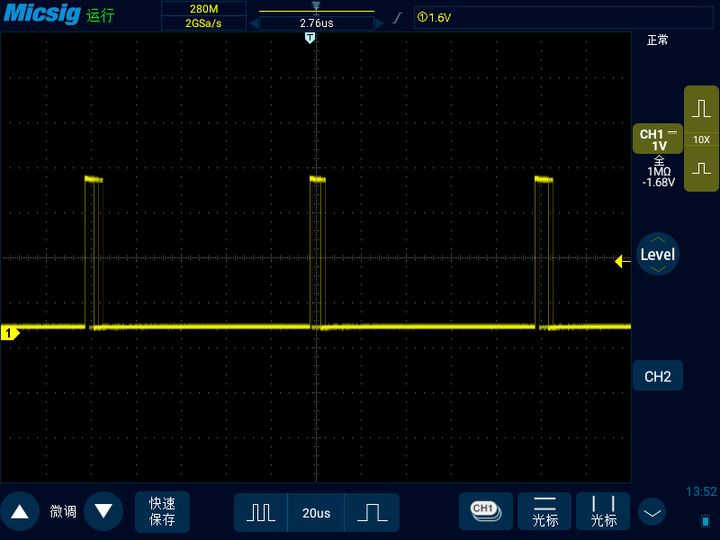The width and height of the screenshot is (720, 540).
Task: Tap the Micsig logo
Action: coord(42,13)
